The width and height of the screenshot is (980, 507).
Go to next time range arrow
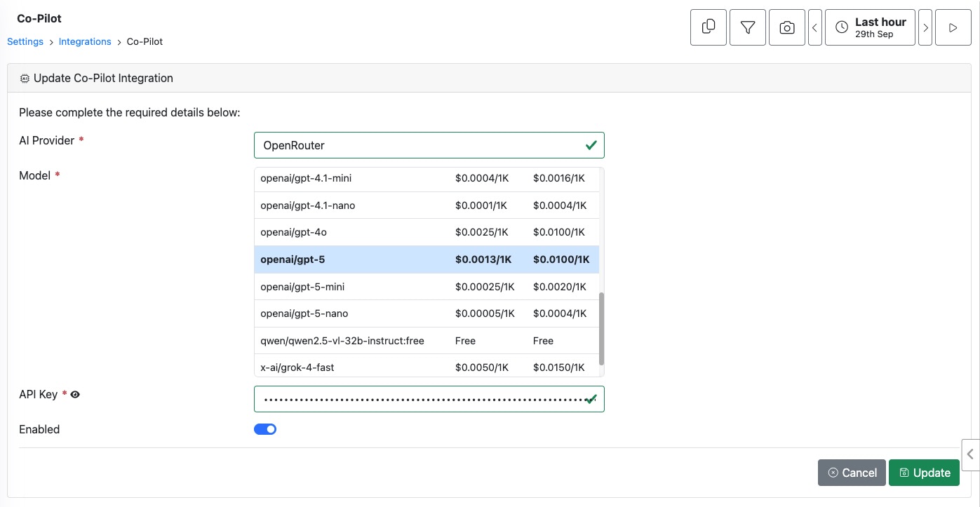pyautogui.click(x=925, y=27)
